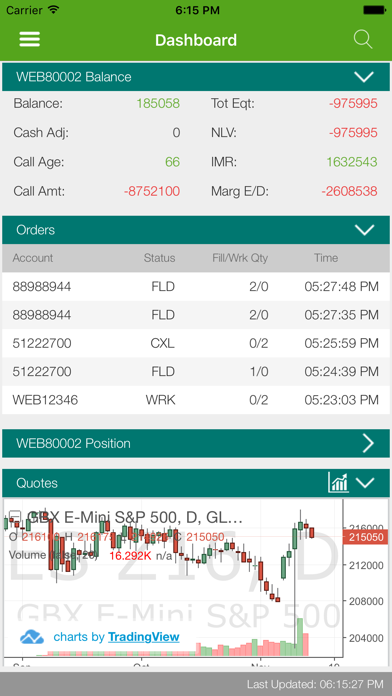This screenshot has height=696, width=392.
Task: Click the Volume 16.292K indicator label
Action: pos(90,555)
